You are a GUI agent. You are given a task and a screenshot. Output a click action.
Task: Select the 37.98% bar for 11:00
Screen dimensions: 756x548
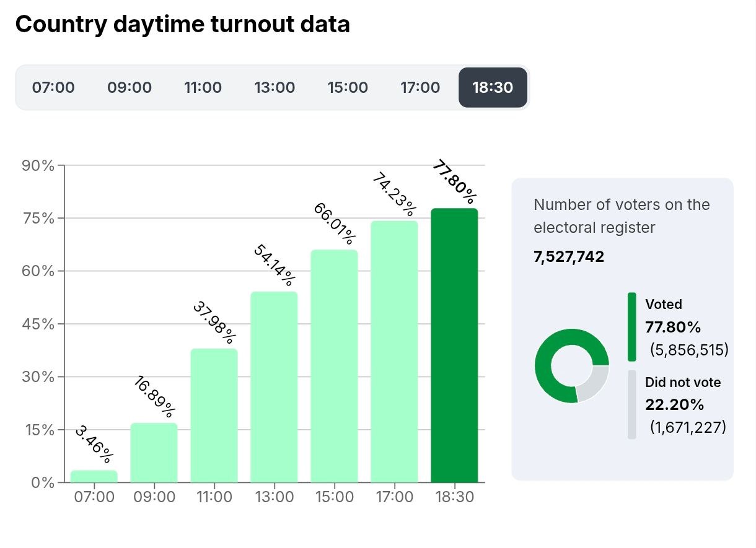tap(214, 415)
